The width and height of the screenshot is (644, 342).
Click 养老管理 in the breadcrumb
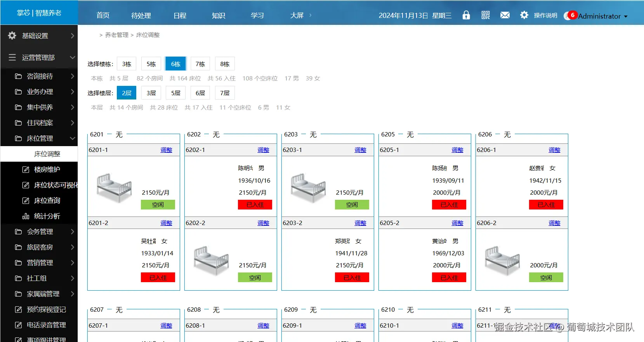pyautogui.click(x=116, y=35)
